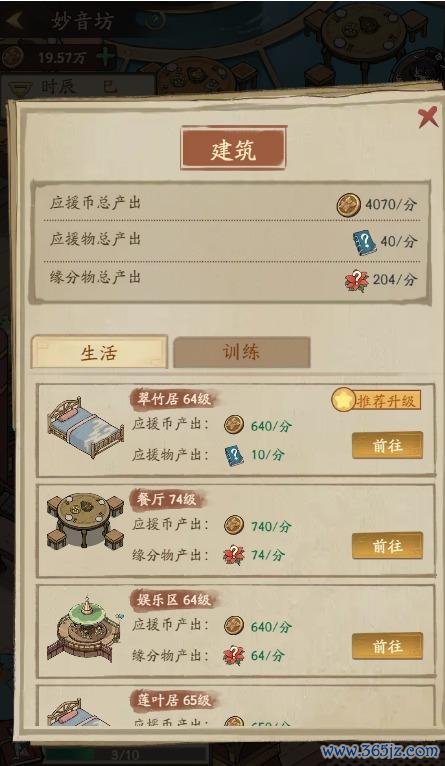This screenshot has height=766, width=445.
Task: Click 前往 button for 娱乐区
Action: 387,646
